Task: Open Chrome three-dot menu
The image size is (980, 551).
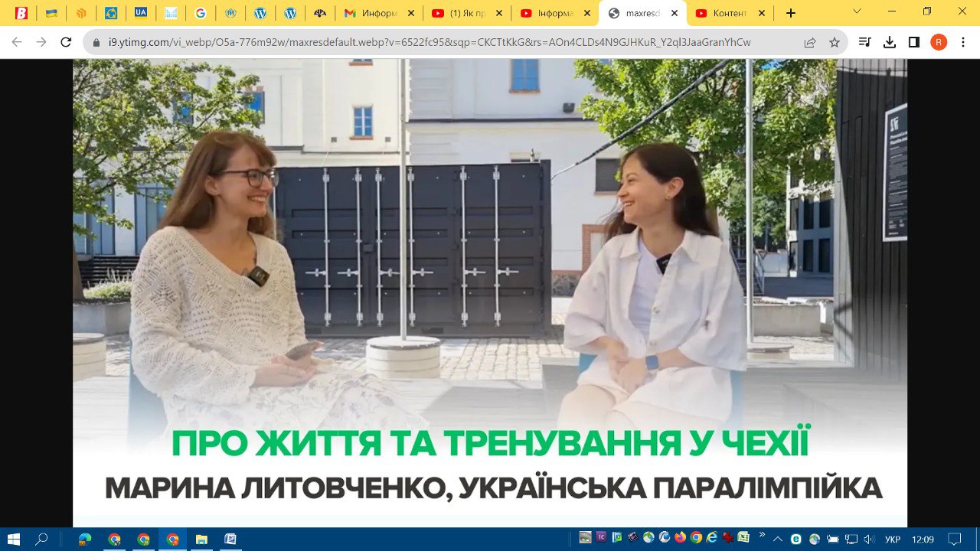Action: coord(963,43)
